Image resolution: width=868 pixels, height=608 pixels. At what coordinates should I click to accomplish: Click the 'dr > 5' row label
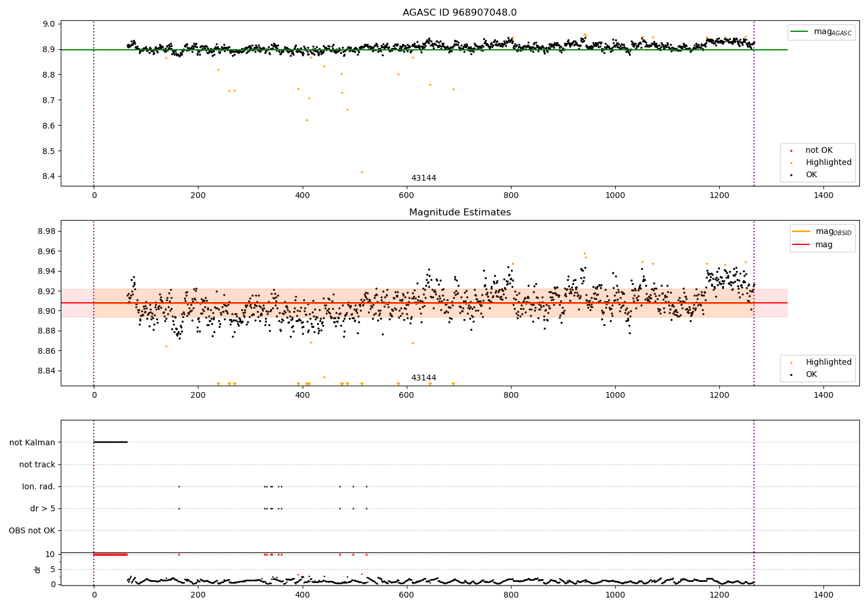(x=43, y=508)
